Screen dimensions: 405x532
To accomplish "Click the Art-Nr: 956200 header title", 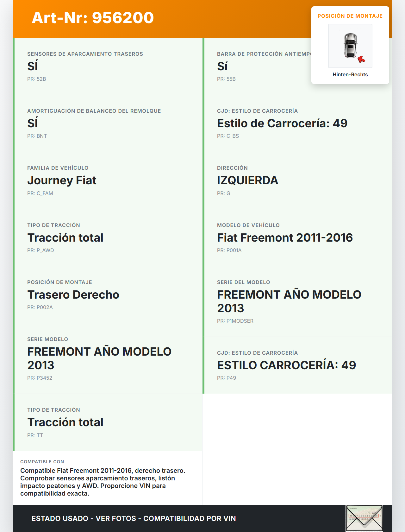I will pos(93,18).
